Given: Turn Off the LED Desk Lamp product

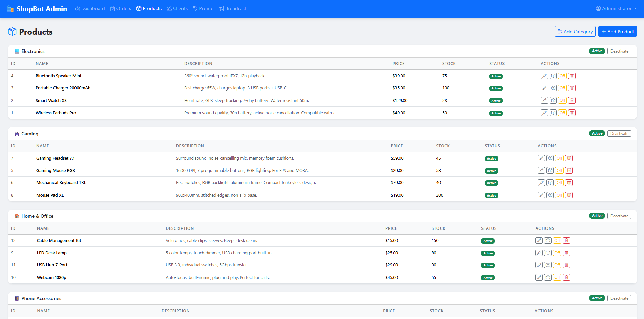Looking at the screenshot, I should 557,253.
